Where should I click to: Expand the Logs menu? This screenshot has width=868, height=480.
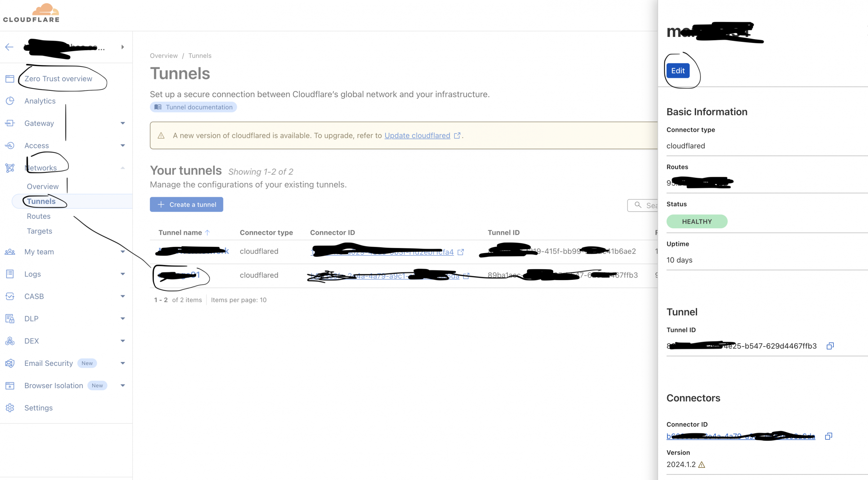point(123,274)
